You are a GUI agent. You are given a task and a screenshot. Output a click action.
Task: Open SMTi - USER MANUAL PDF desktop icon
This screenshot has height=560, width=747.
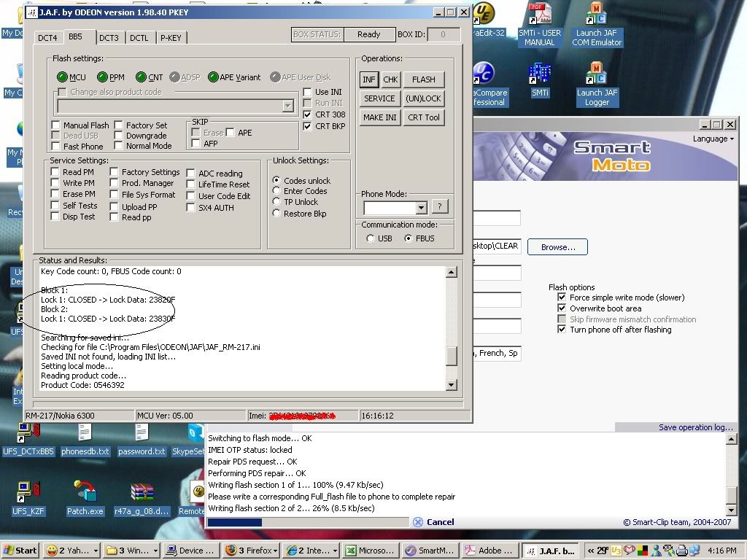click(540, 24)
